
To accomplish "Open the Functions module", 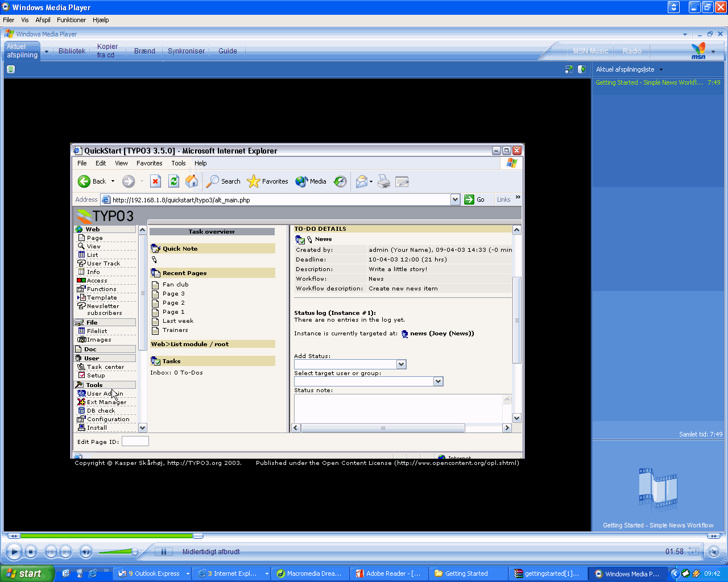I will (101, 289).
